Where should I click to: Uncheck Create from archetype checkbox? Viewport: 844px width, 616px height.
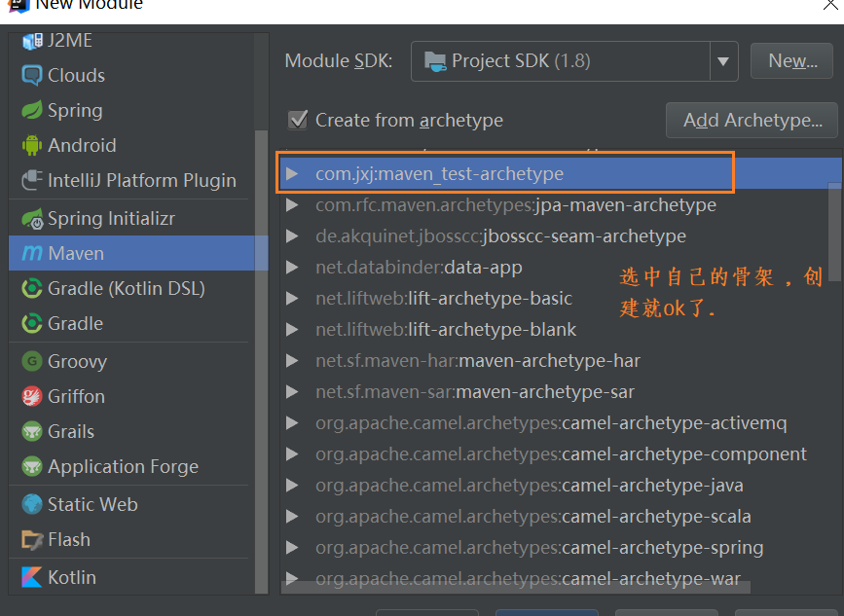[x=298, y=120]
